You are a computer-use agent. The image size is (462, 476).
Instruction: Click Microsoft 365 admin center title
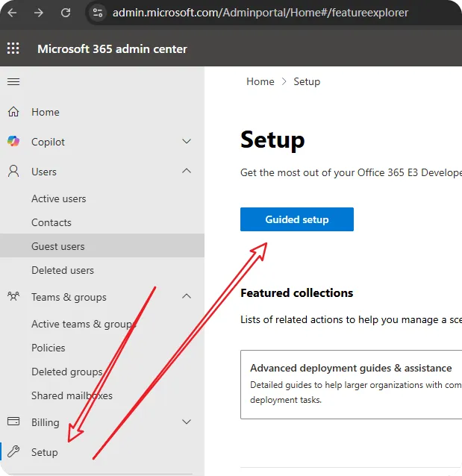tap(112, 49)
